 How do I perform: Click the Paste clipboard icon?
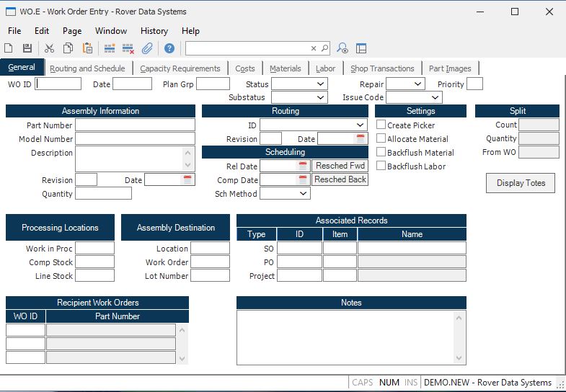pyautogui.click(x=87, y=48)
